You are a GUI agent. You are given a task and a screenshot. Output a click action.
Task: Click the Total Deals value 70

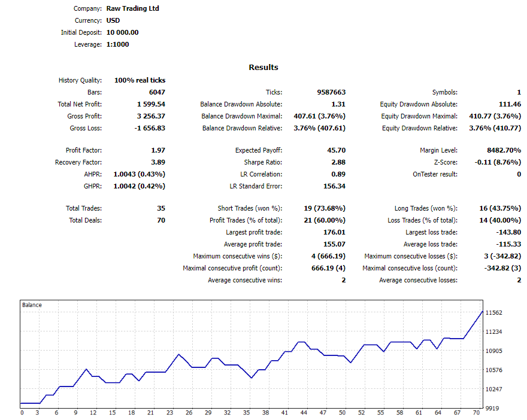pyautogui.click(x=161, y=220)
